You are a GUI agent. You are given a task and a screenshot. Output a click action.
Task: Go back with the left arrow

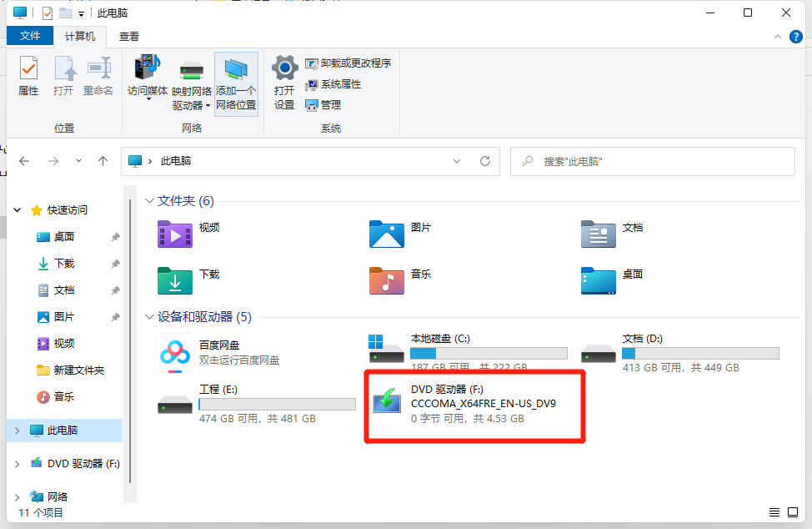coord(24,161)
